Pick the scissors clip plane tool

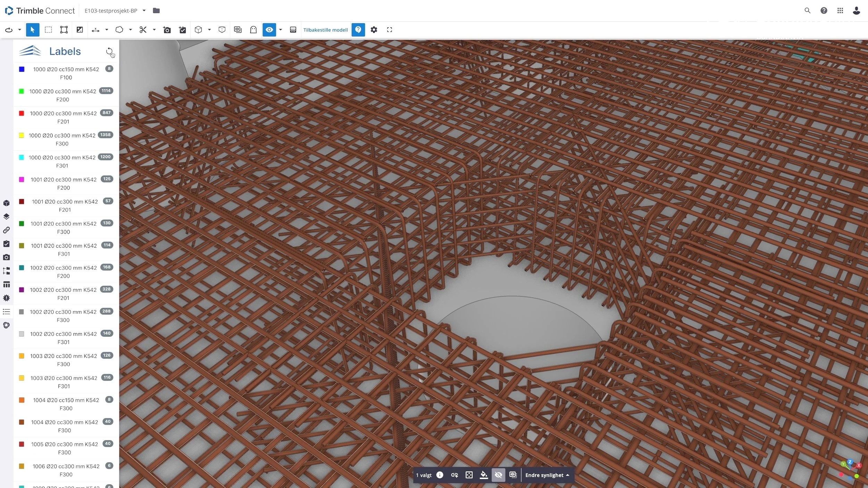[143, 30]
